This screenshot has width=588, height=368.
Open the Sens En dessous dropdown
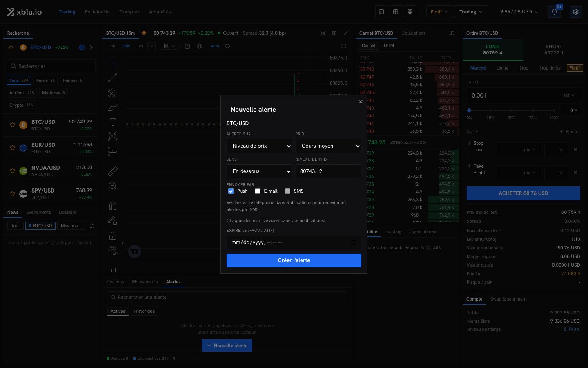tap(259, 171)
